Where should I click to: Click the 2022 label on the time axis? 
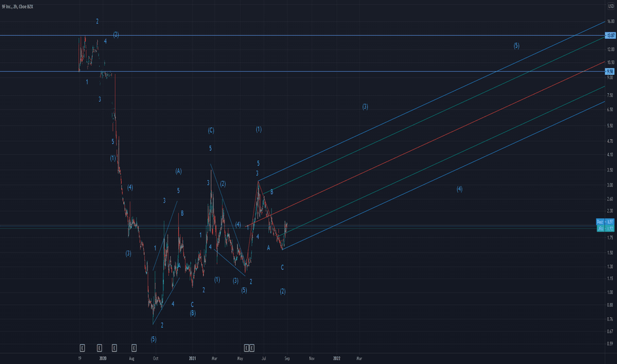337,358
